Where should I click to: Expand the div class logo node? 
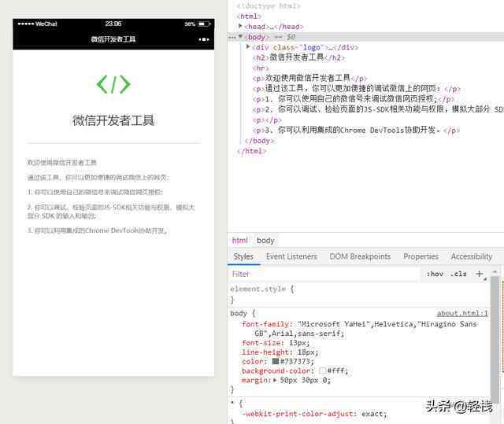pos(248,47)
